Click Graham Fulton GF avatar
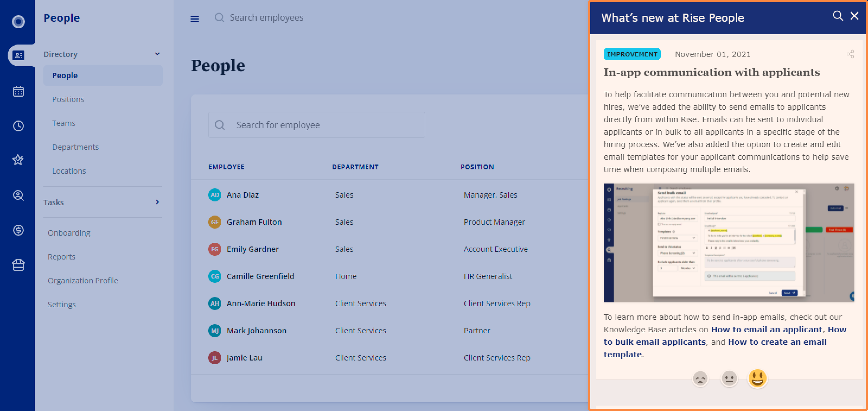The image size is (868, 411). 215,222
